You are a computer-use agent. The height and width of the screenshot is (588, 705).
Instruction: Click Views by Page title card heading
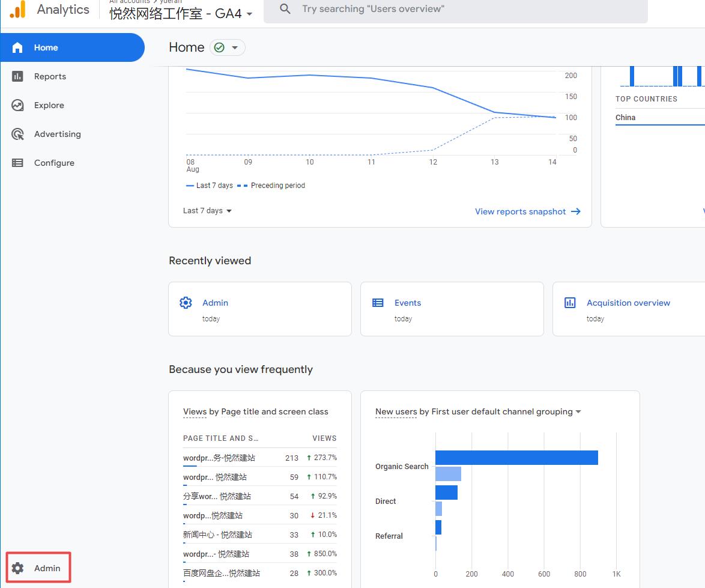point(255,412)
